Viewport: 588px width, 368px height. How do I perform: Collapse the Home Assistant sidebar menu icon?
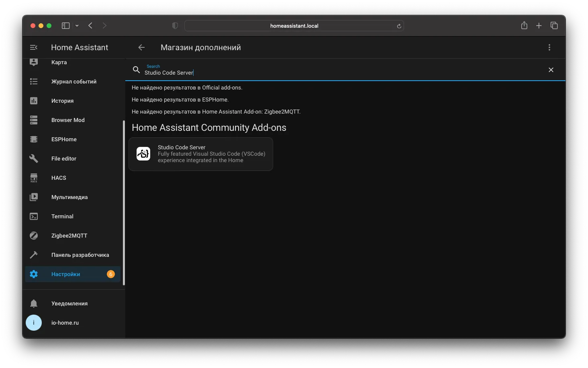pyautogui.click(x=34, y=47)
